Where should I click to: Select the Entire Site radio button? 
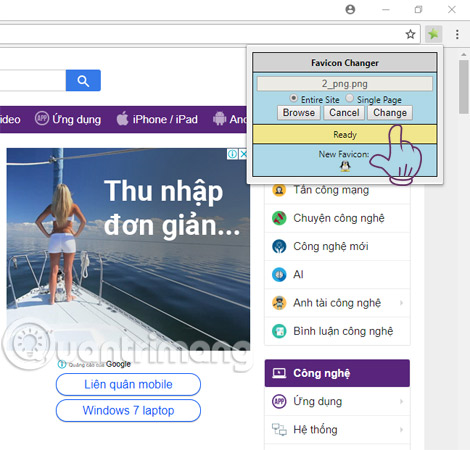tap(293, 98)
